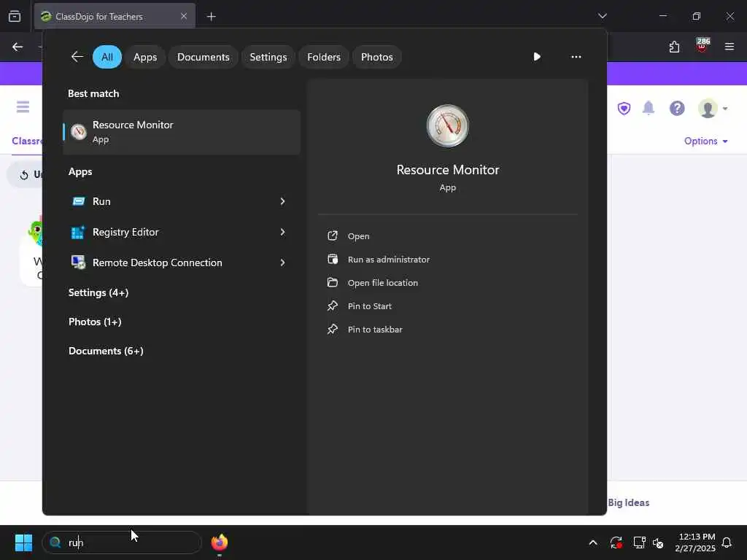This screenshot has height=560, width=747.
Task: Show Documents (6+) results
Action: 106,351
